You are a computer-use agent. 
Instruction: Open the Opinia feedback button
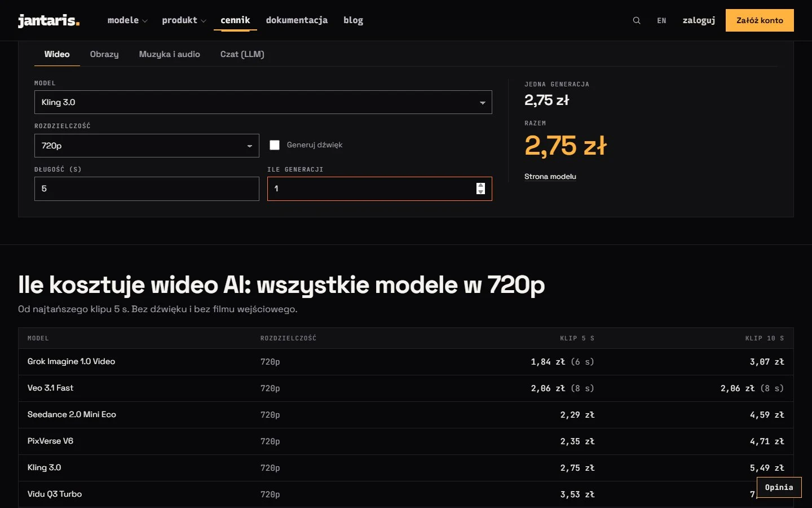(x=779, y=487)
